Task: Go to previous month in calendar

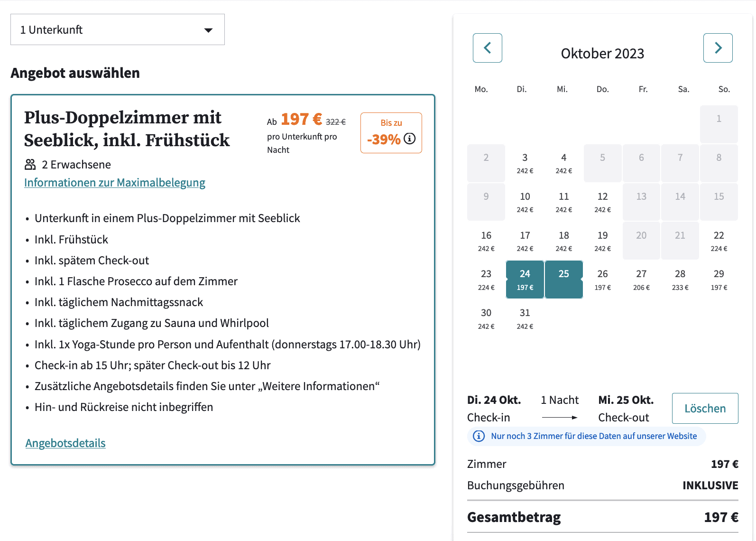Action: pyautogui.click(x=487, y=48)
